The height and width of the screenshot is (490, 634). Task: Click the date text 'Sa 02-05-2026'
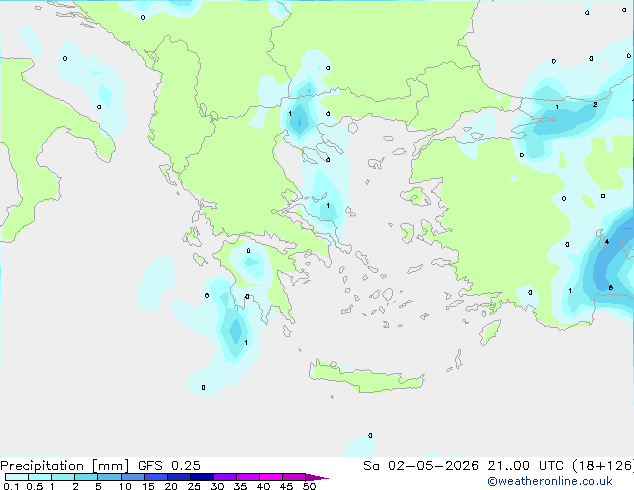pos(421,466)
